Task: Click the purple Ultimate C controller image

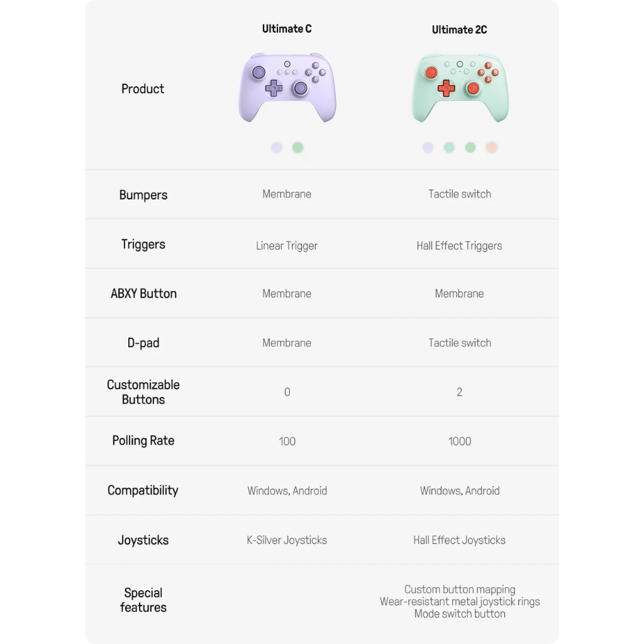Action: point(287,87)
